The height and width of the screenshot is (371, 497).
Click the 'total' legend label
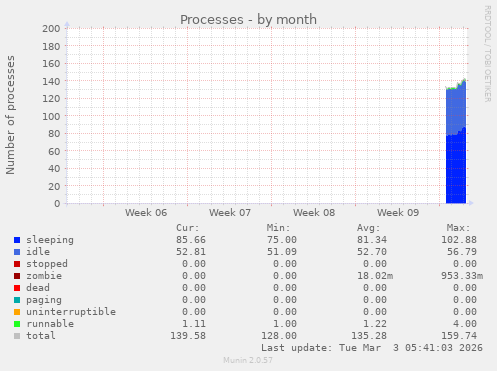pyautogui.click(x=41, y=336)
